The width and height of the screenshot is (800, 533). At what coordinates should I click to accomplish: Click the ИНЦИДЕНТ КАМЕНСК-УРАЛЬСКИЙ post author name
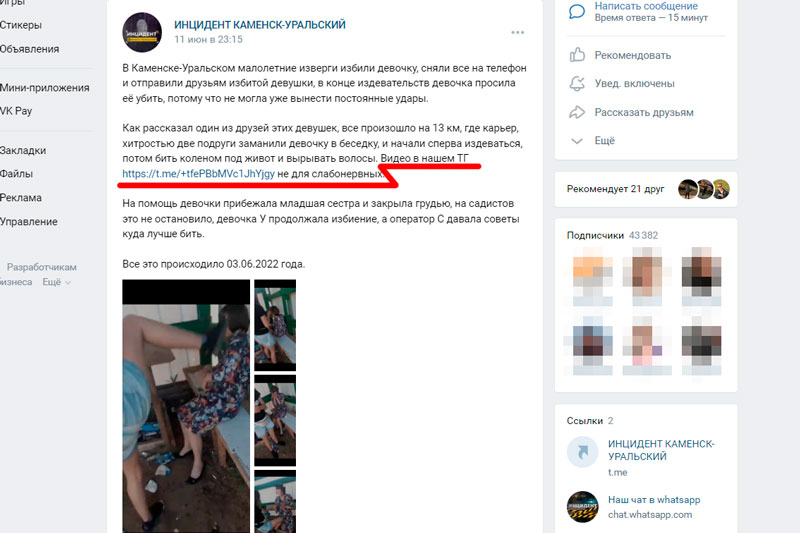(260, 24)
